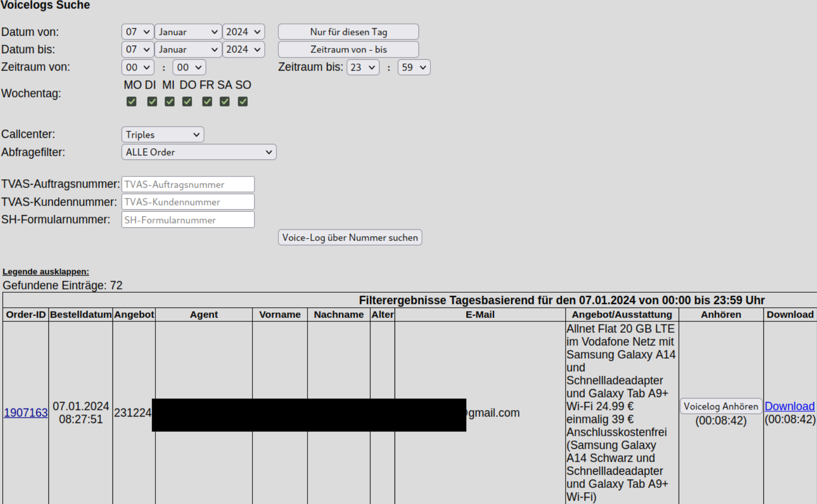Click into the SH-Formularnummer text field
Viewport: 817px width, 504px height.
coord(188,220)
